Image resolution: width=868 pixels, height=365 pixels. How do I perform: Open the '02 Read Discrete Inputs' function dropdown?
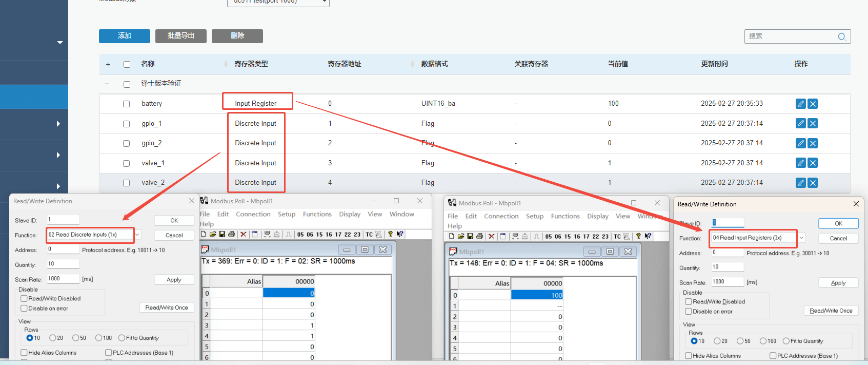pyautogui.click(x=137, y=235)
